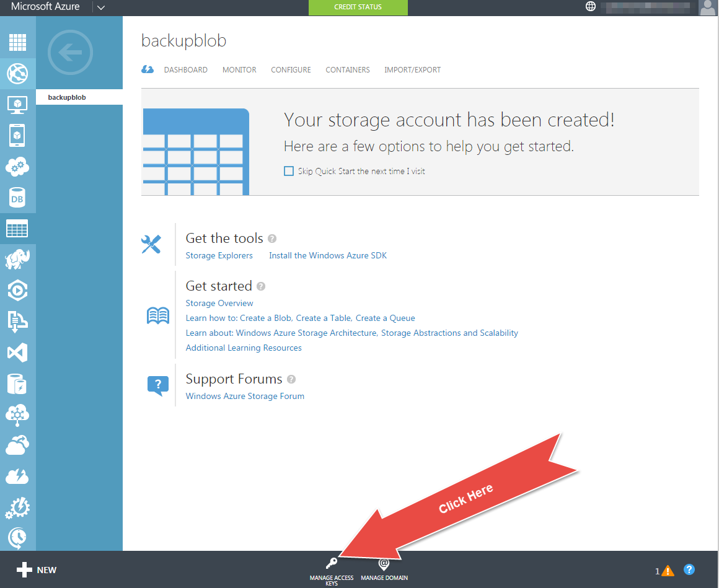Expand the Microsoft Azure header dropdown chevron
Viewport: 719px width, 588px height.
101,7
